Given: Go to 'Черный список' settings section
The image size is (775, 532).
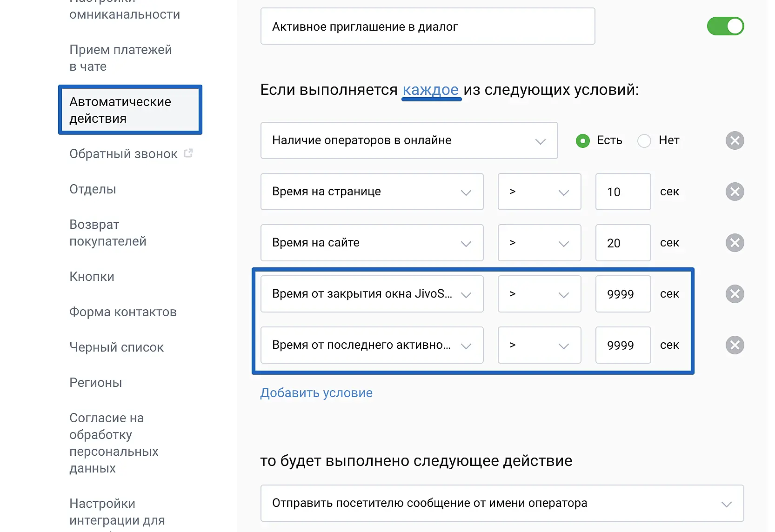Looking at the screenshot, I should tap(116, 347).
